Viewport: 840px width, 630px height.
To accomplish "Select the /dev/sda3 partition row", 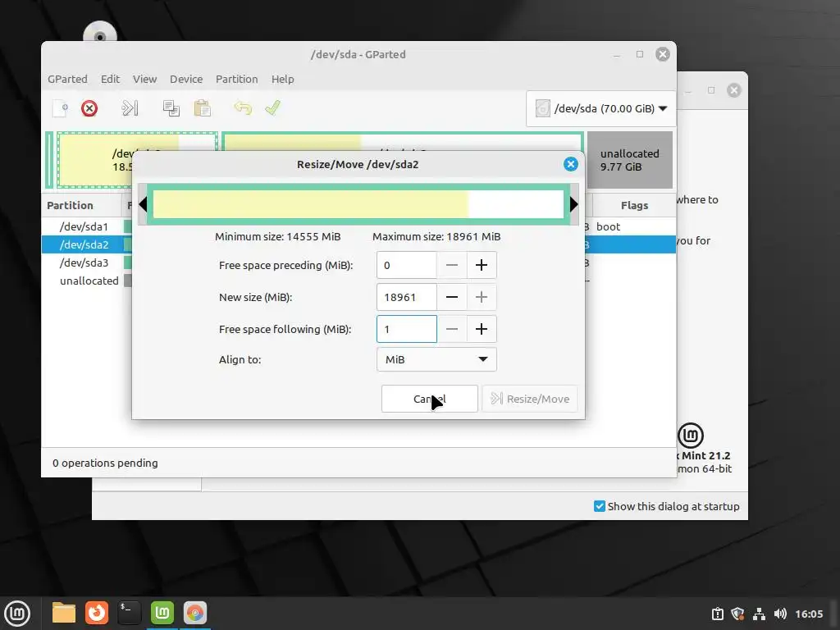I will pyautogui.click(x=84, y=263).
